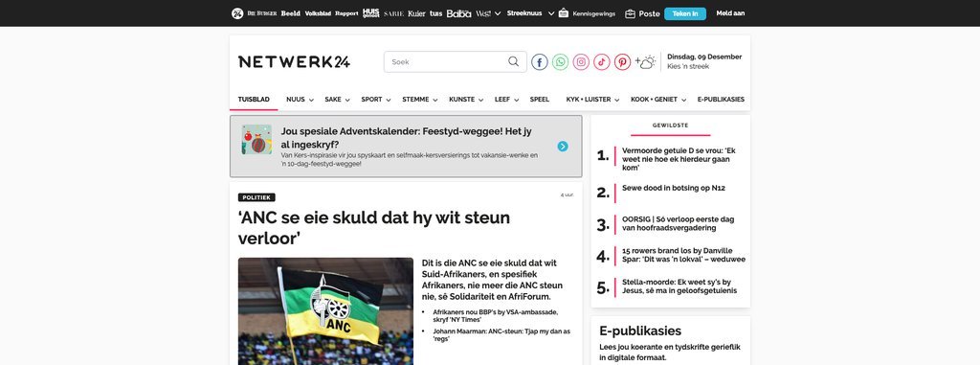
Task: Open 'Afrikaners nou BBP's by VSA-ambassade' related link
Action: (x=496, y=315)
